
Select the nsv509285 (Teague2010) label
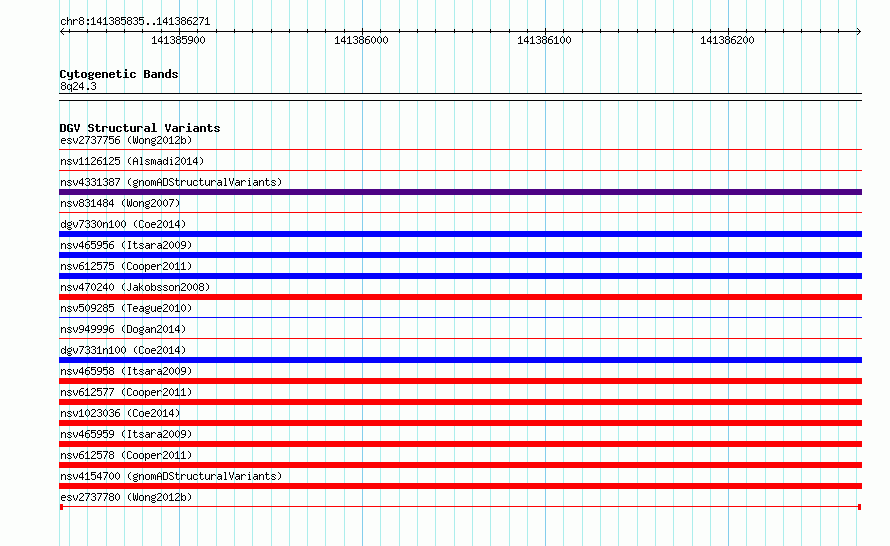pyautogui.click(x=126, y=308)
